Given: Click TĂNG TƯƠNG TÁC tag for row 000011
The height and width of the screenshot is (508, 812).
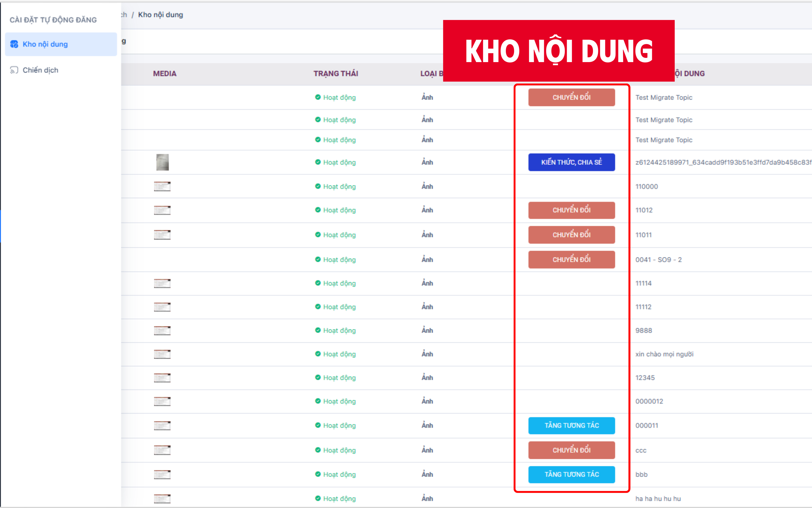Looking at the screenshot, I should pos(572,425).
